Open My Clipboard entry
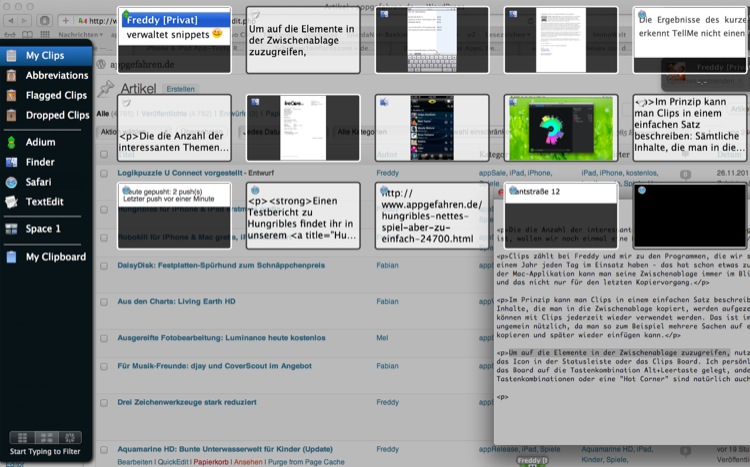This screenshot has height=467, width=750. [55, 257]
